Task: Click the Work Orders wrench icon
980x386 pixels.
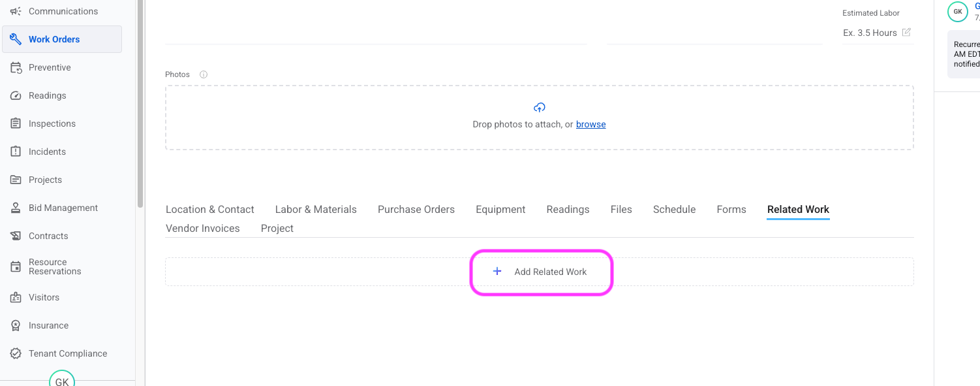Action: (16, 39)
